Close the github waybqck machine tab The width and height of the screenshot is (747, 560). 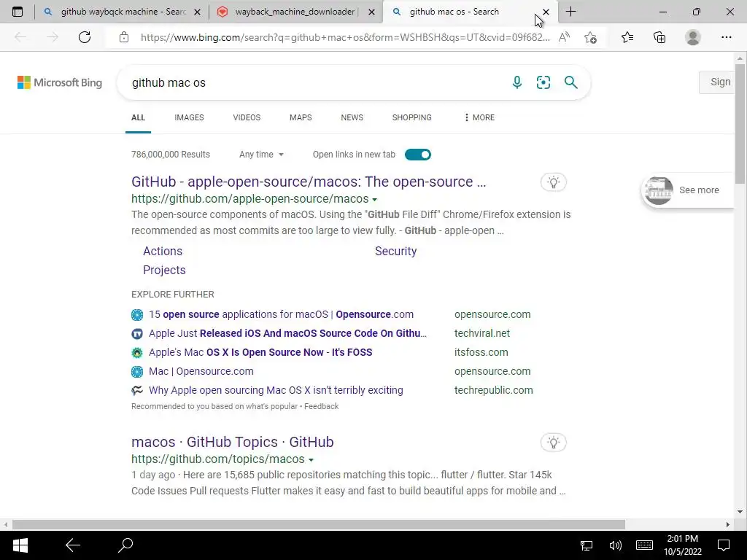pos(197,12)
